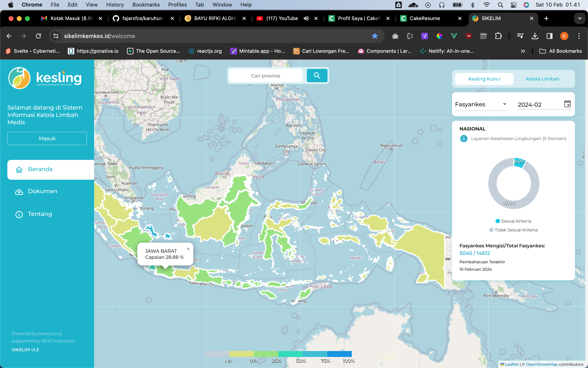Open macOS Control Center icon
The height and width of the screenshot is (368, 588).
click(x=513, y=5)
